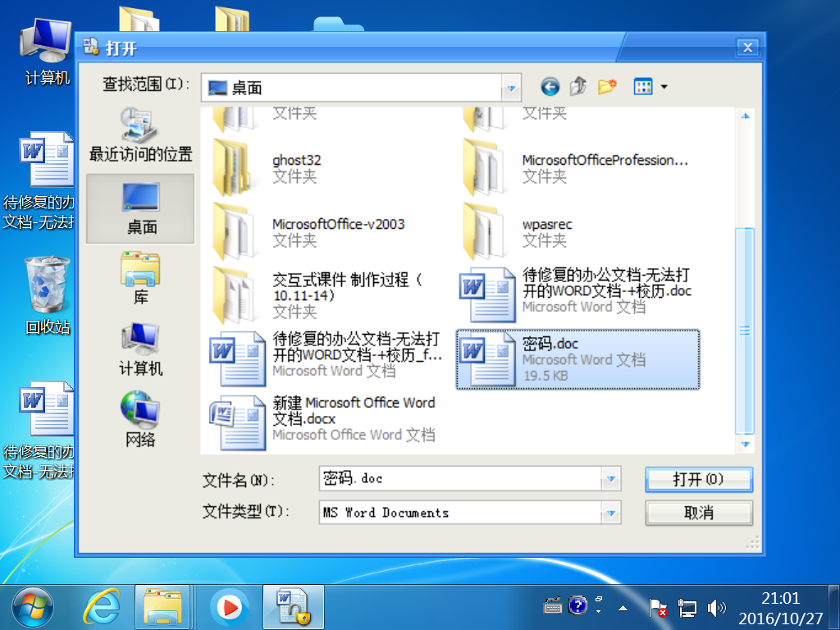Image resolution: width=840 pixels, height=630 pixels.
Task: Open the media player taskbar icon
Action: (230, 608)
